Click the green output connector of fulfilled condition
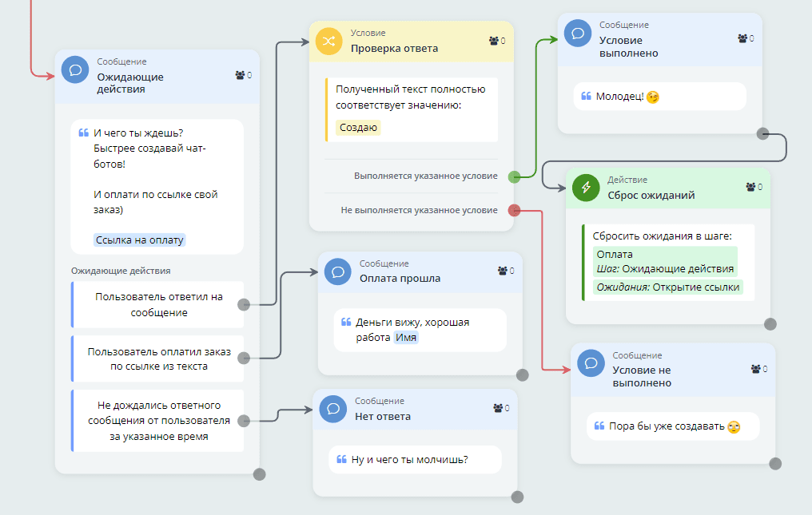Image resolution: width=812 pixels, height=515 pixels. coord(515,176)
